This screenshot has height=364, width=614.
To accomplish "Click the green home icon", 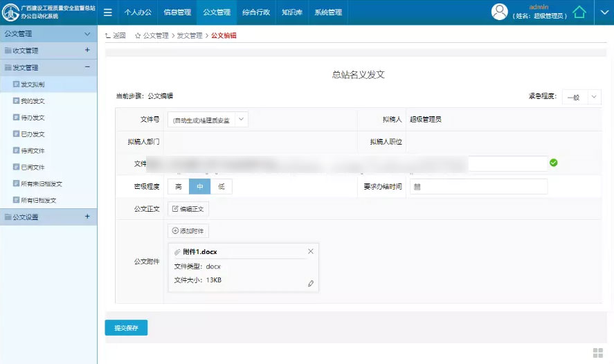I will [579, 12].
